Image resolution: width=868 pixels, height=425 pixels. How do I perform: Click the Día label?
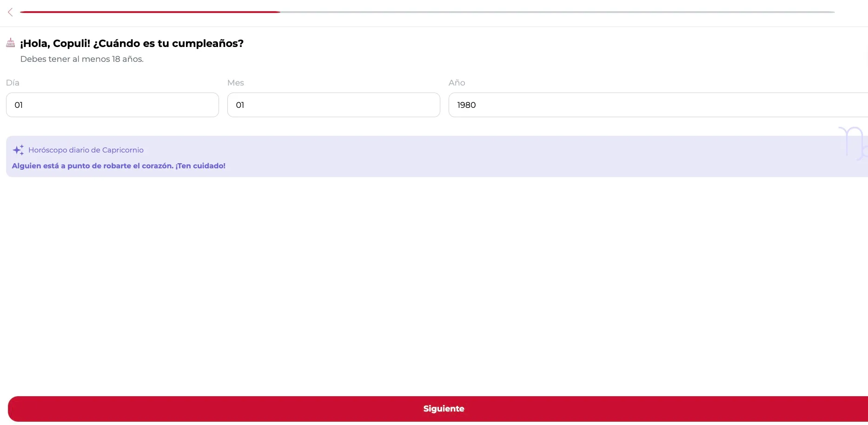click(13, 83)
